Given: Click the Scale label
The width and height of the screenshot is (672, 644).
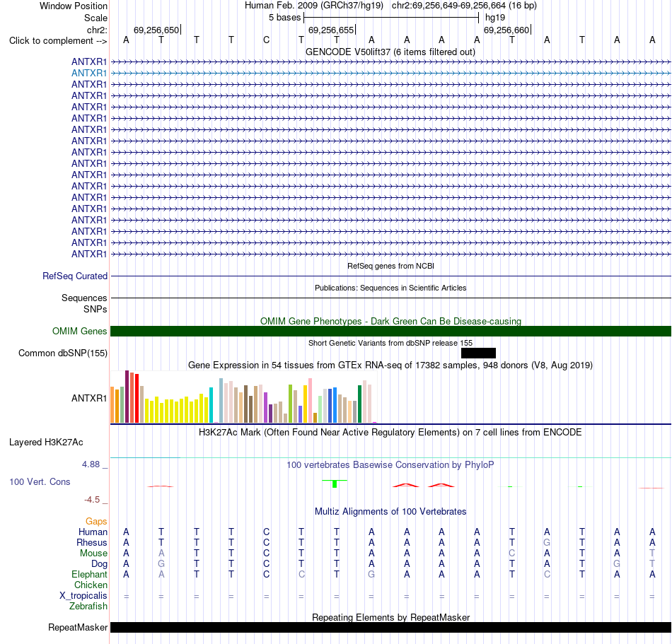Looking at the screenshot, I should 95,18.
